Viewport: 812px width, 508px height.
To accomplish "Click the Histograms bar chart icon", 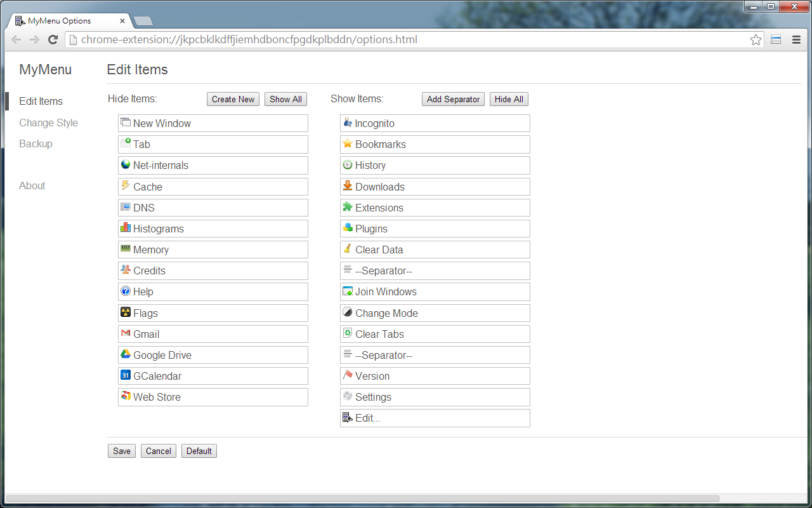I will 126,228.
